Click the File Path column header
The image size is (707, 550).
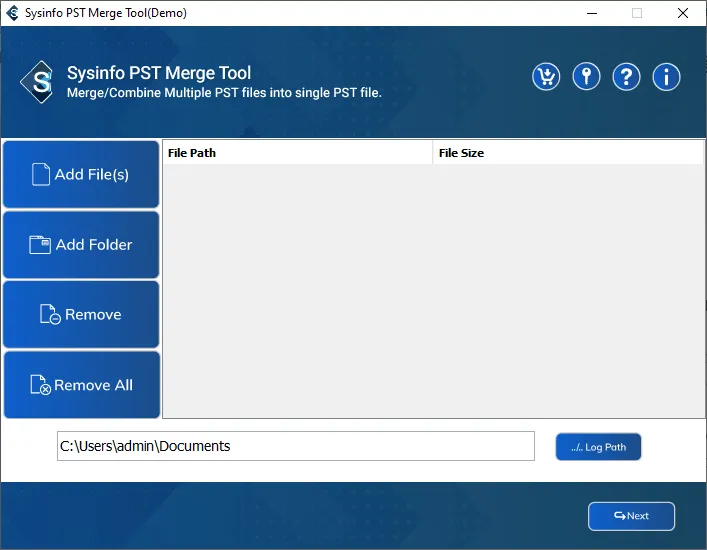coord(297,153)
